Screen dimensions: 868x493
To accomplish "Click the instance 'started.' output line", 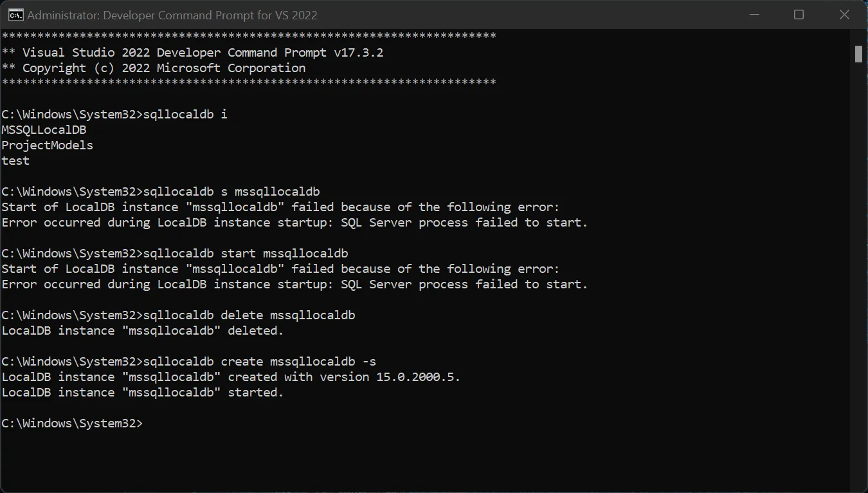I will click(x=142, y=393).
